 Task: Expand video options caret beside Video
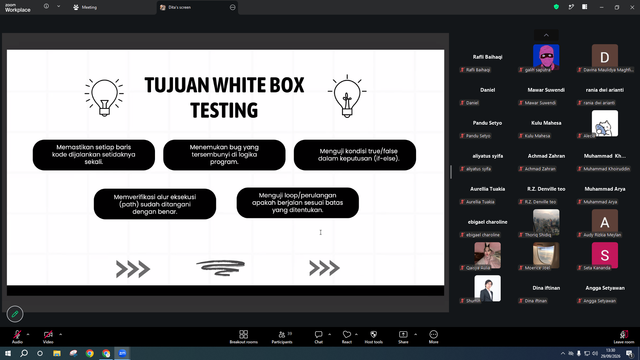60,334
